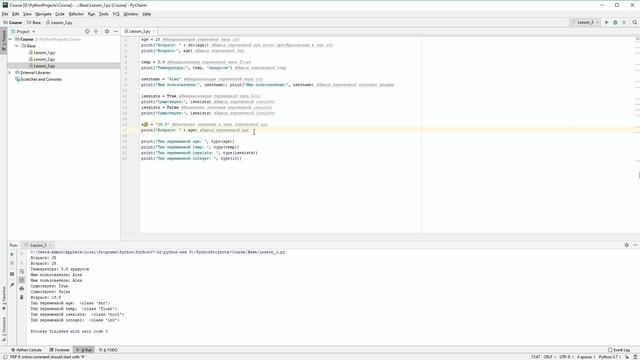Collapse all in Project panel
The width and height of the screenshot is (640, 360).
coord(96,31)
